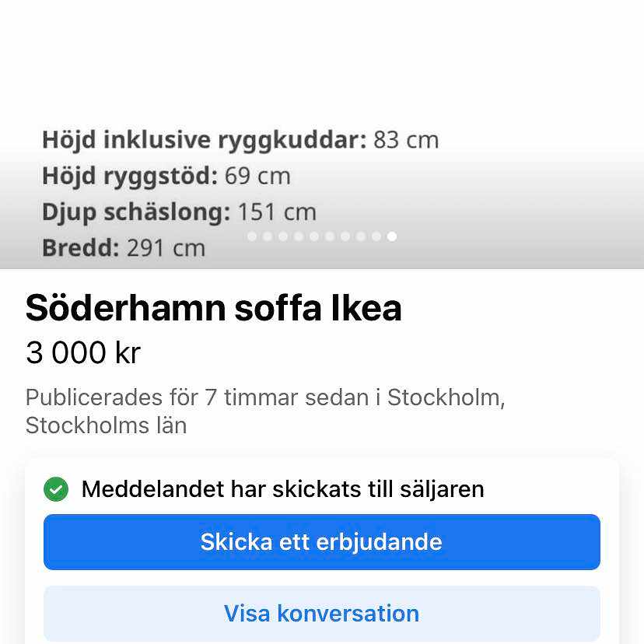Click the Söderhamn soffa Ikea title

pos(214,309)
